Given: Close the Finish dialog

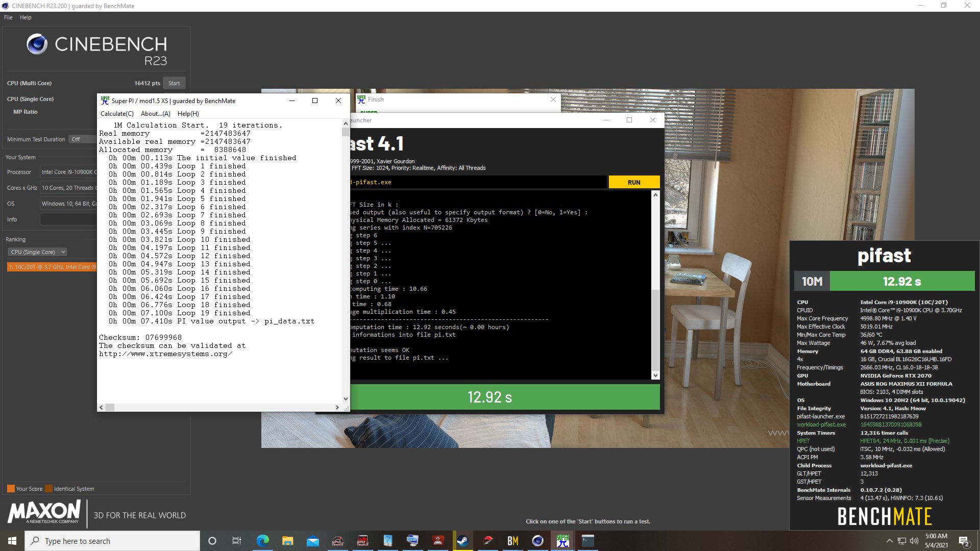Looking at the screenshot, I should tap(553, 99).
